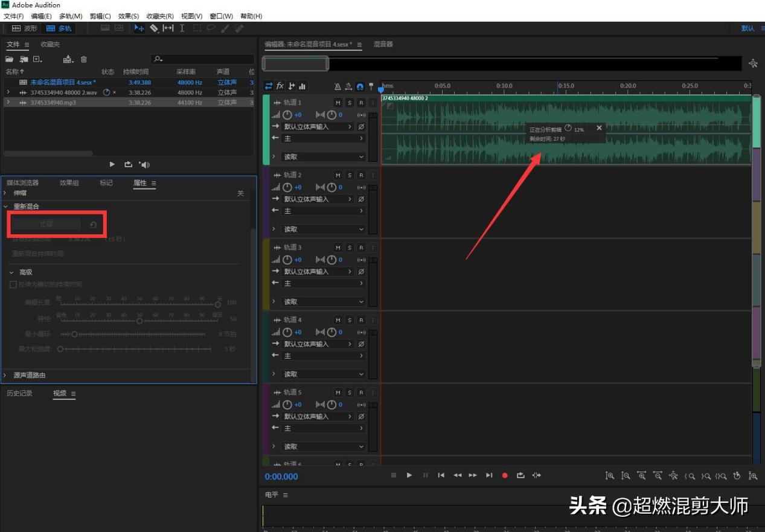765x532 pixels.
Task: Show the EQ section icon
Action: [x=302, y=86]
